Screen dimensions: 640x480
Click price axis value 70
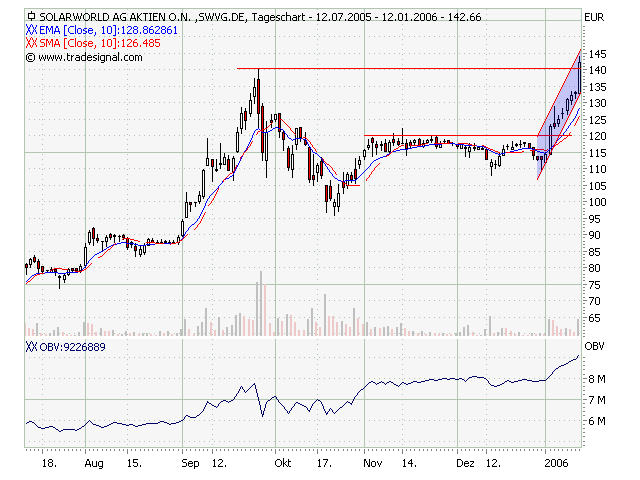(x=594, y=301)
